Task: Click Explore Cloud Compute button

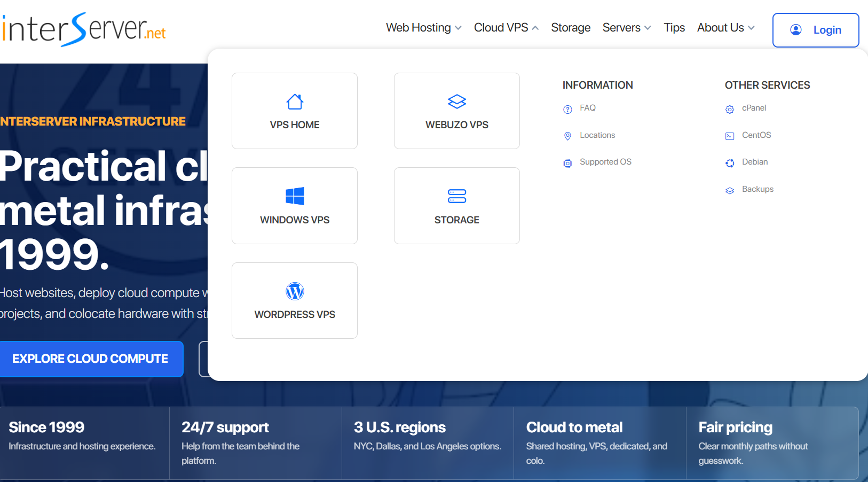Action: 90,359
